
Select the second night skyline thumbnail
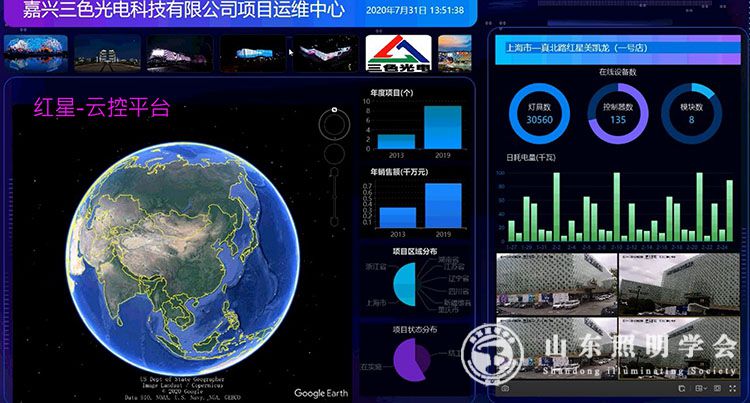pos(107,53)
